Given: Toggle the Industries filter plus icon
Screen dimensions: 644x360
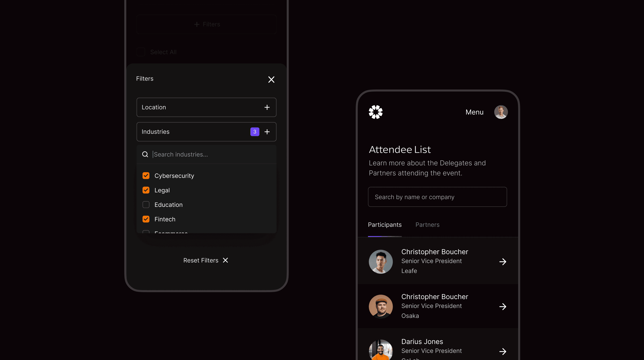Looking at the screenshot, I should click(267, 132).
